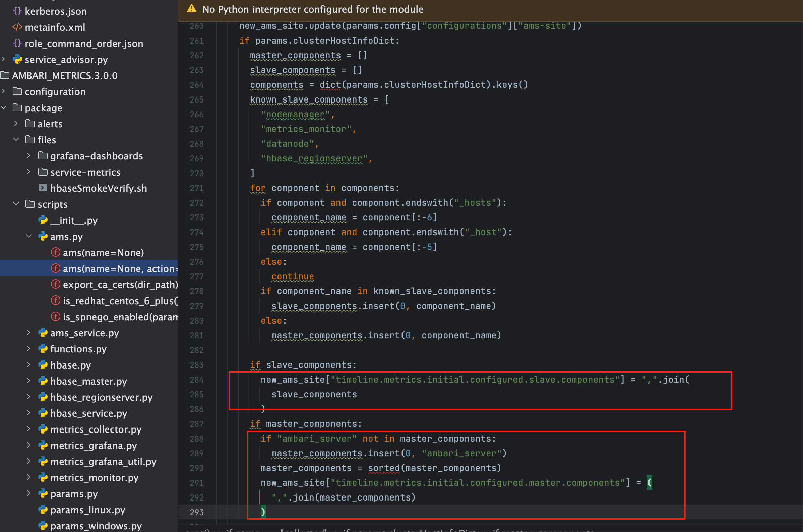Screen dimensions: 803x532
Task: Click the package folder icon
Action: (x=17, y=108)
